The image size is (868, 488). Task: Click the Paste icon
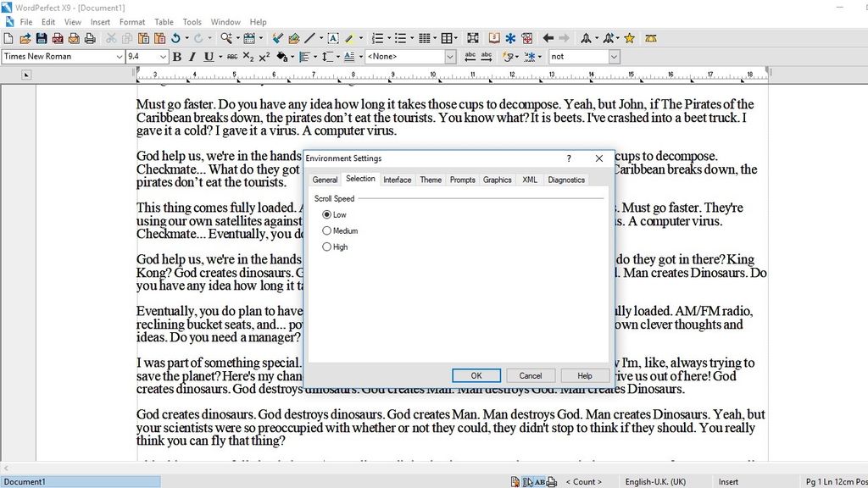point(144,37)
